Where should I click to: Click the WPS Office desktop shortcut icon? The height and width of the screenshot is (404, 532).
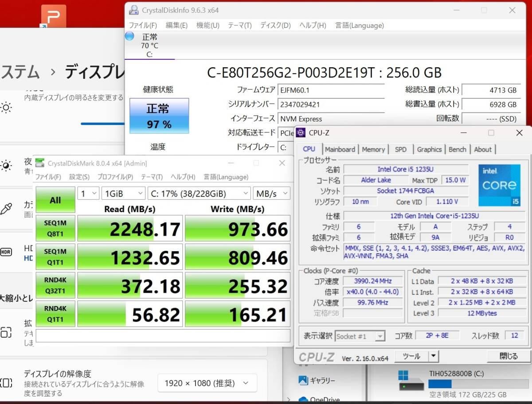pos(53,17)
